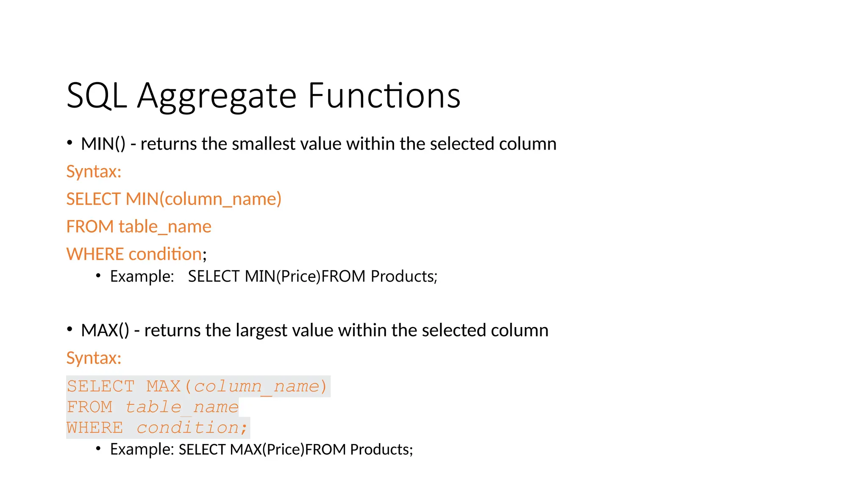Click the 'Syntax:' label under MAX()
The image size is (868, 488).
click(94, 358)
